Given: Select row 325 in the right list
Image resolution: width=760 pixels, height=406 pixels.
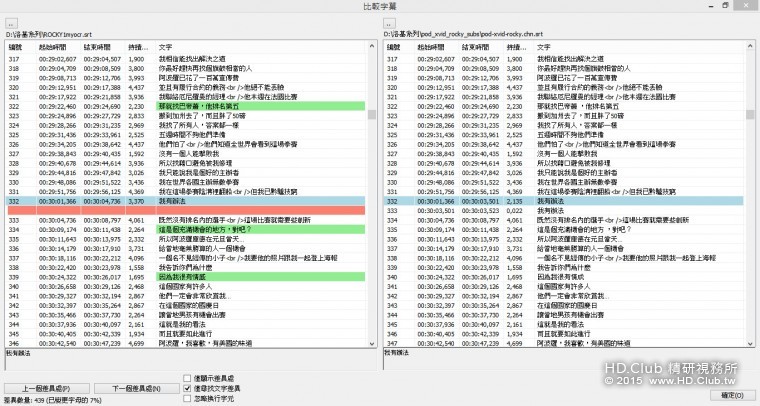Looking at the screenshot, I should tap(564, 135).
